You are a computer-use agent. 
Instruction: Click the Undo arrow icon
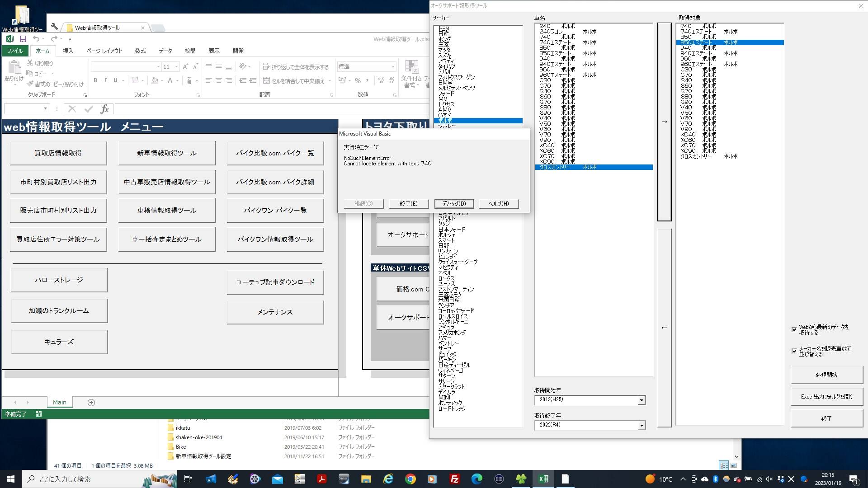tap(36, 39)
